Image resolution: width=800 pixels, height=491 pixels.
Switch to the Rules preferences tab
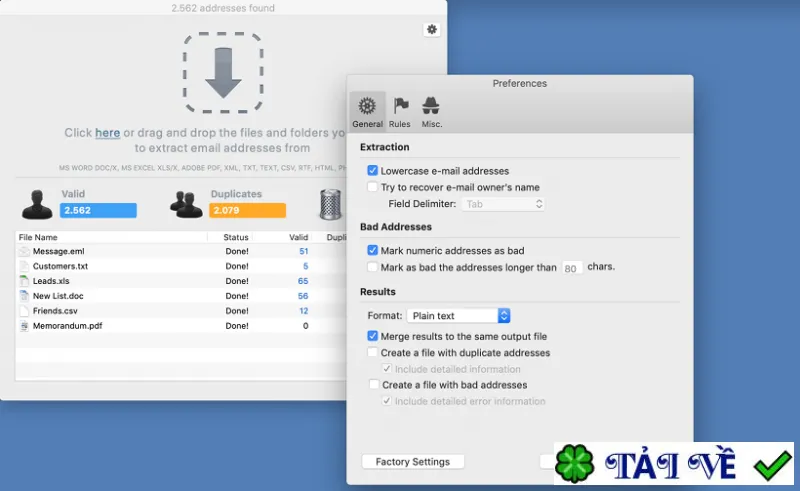(399, 112)
